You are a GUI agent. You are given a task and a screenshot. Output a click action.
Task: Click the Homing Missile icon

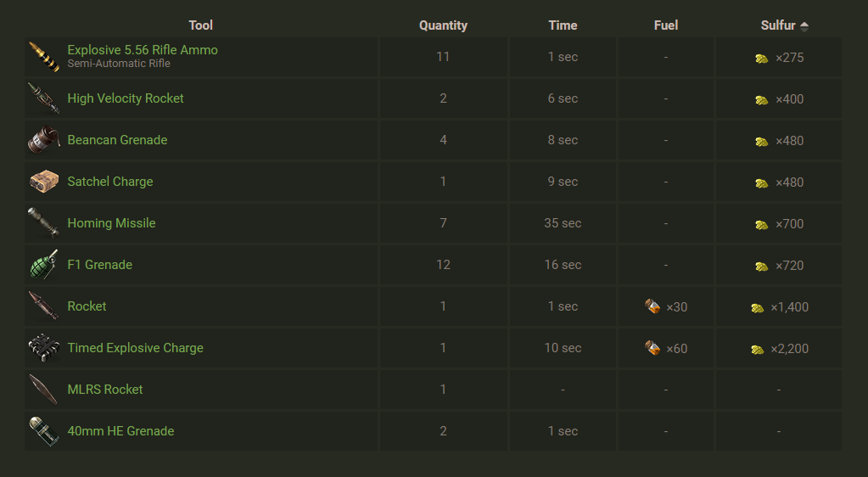(42, 223)
